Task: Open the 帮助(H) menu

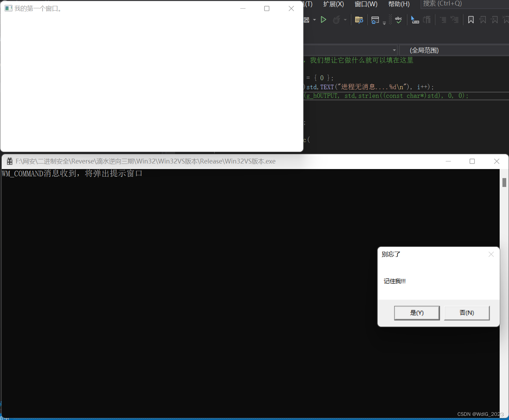Action: 399,4
